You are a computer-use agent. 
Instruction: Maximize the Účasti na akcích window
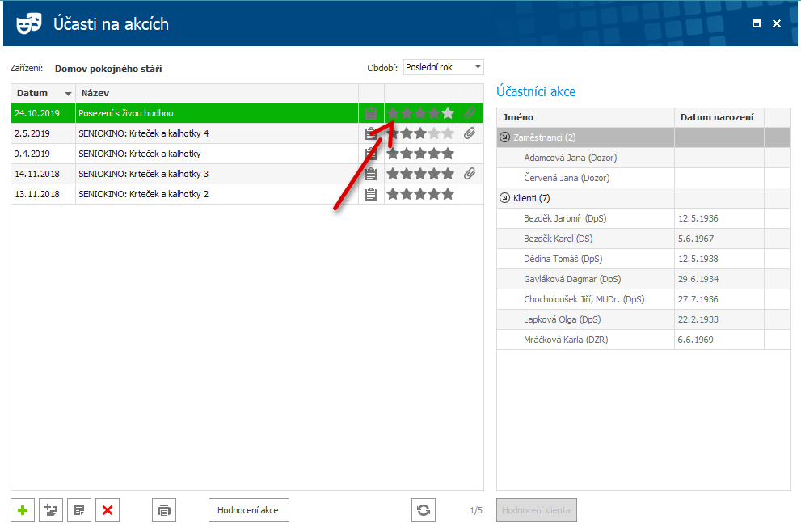(x=757, y=23)
